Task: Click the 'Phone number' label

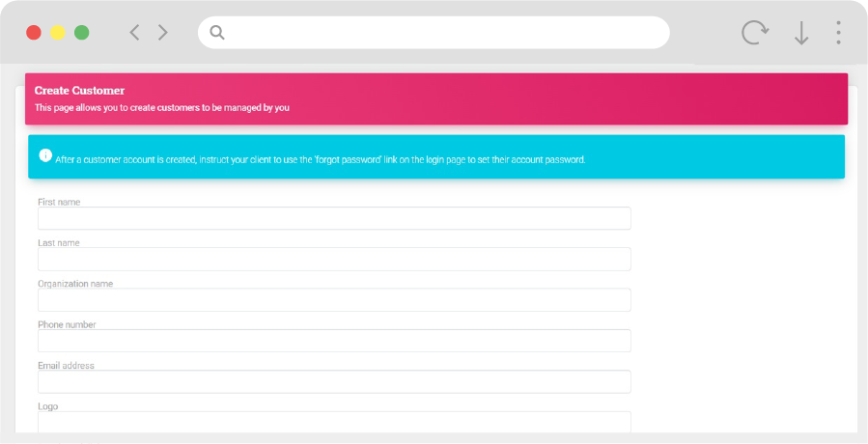Action: tap(67, 324)
